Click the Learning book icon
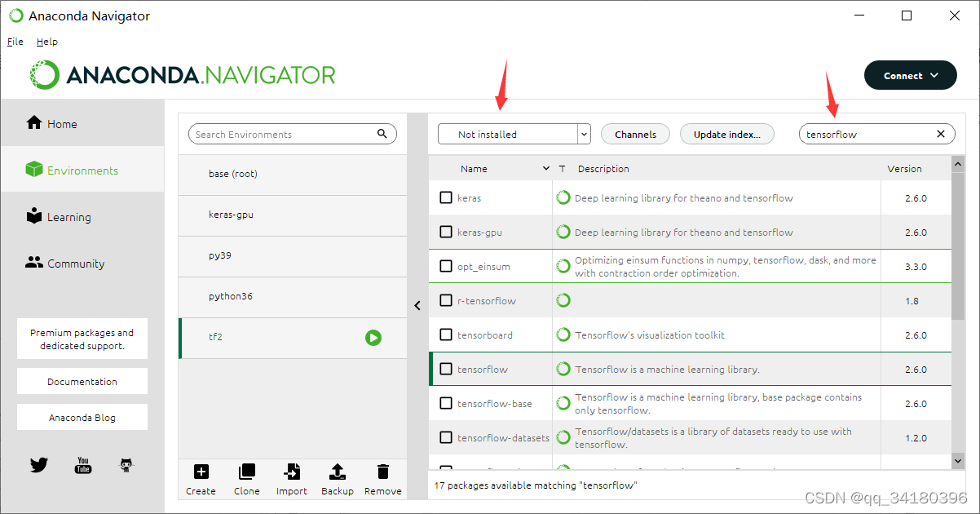Viewport: 980px width, 514px height. pos(34,216)
